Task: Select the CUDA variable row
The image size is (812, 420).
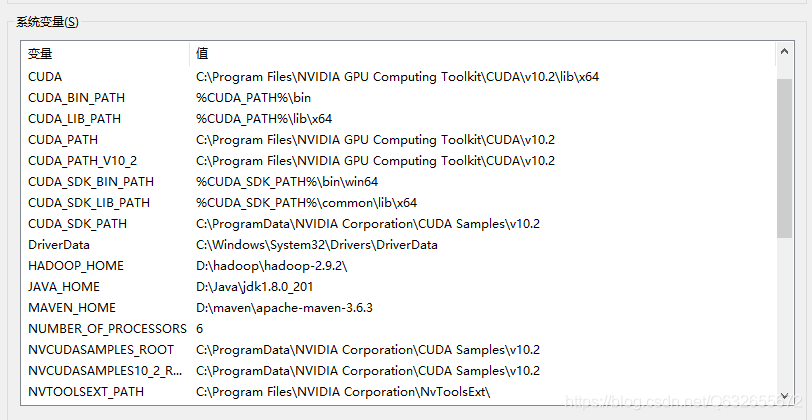Action: point(45,77)
